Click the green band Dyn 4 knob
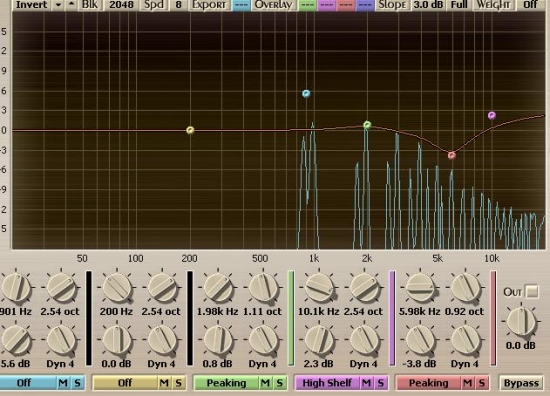This screenshot has width=550, height=396. pyautogui.click(x=263, y=340)
